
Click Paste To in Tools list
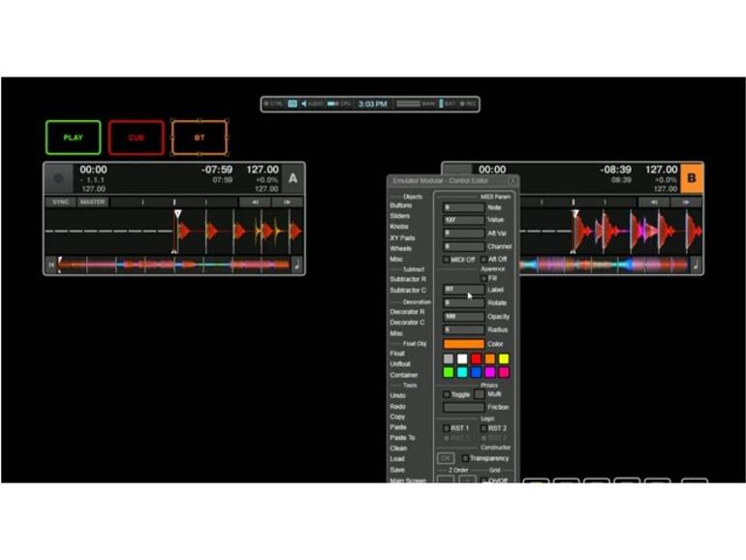point(402,438)
